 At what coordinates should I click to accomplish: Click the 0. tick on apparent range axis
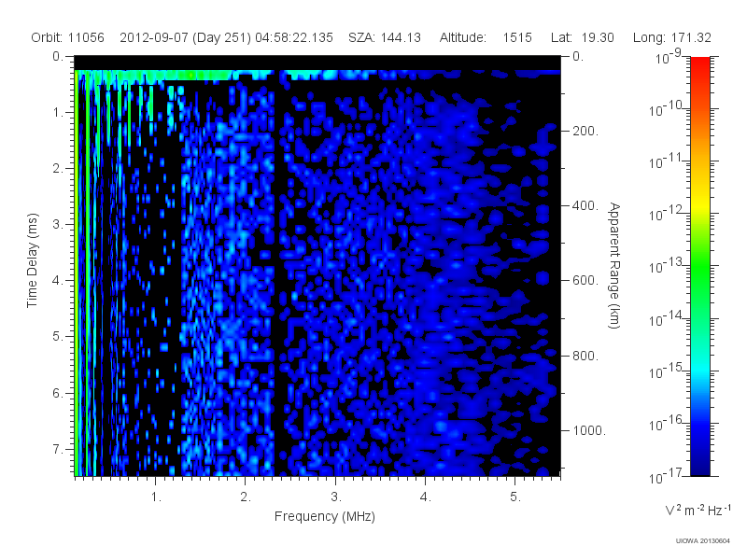click(578, 56)
